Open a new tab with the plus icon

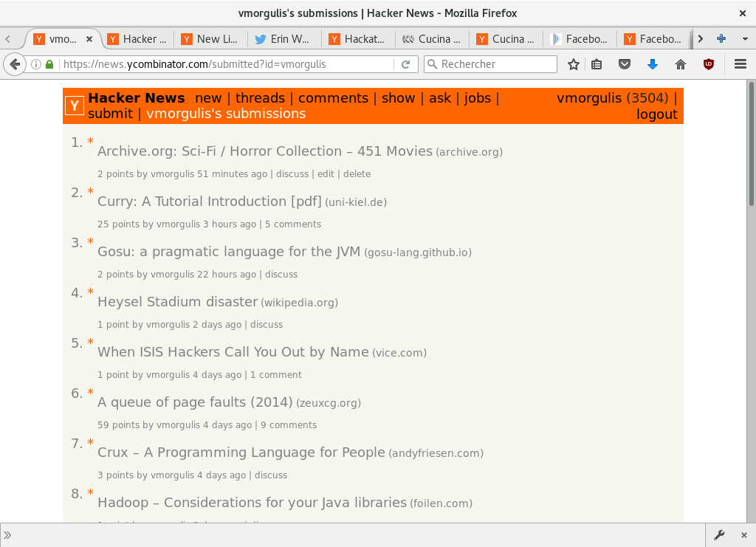pyautogui.click(x=721, y=38)
